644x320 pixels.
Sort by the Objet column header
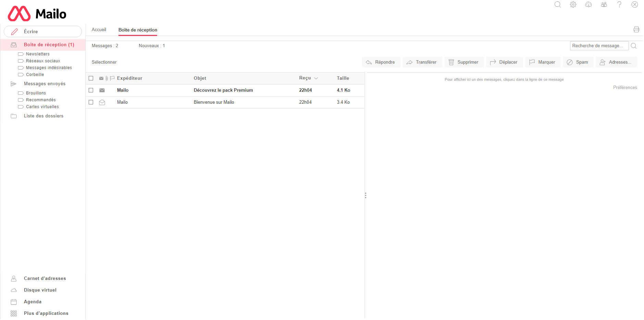(200, 78)
